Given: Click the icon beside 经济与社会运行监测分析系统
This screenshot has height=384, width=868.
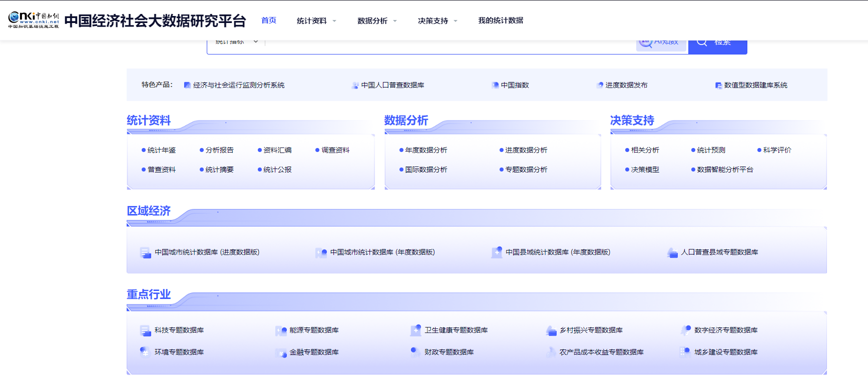Looking at the screenshot, I should (x=187, y=85).
